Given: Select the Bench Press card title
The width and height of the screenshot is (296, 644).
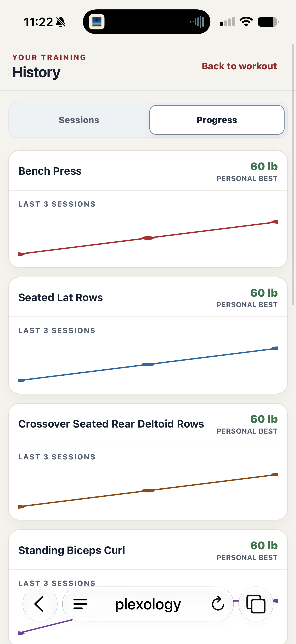Looking at the screenshot, I should pyautogui.click(x=50, y=171).
